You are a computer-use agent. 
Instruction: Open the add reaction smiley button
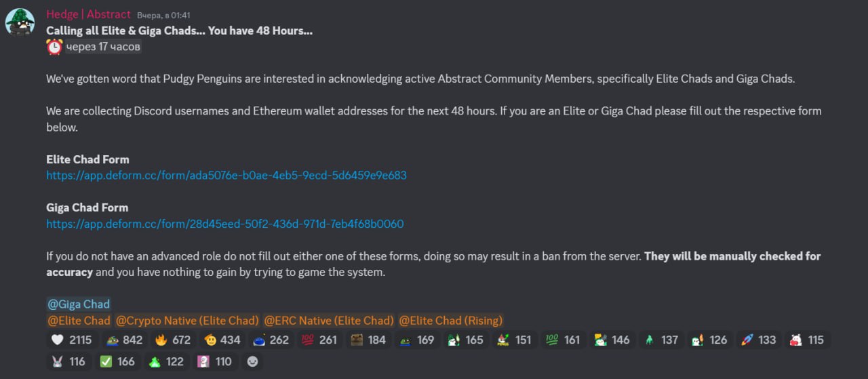pyautogui.click(x=253, y=361)
